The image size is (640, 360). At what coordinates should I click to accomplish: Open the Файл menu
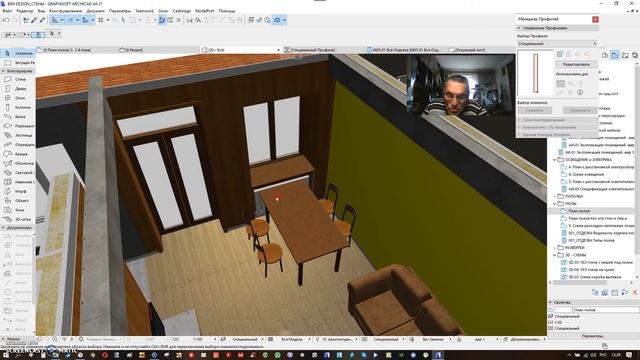[7, 11]
